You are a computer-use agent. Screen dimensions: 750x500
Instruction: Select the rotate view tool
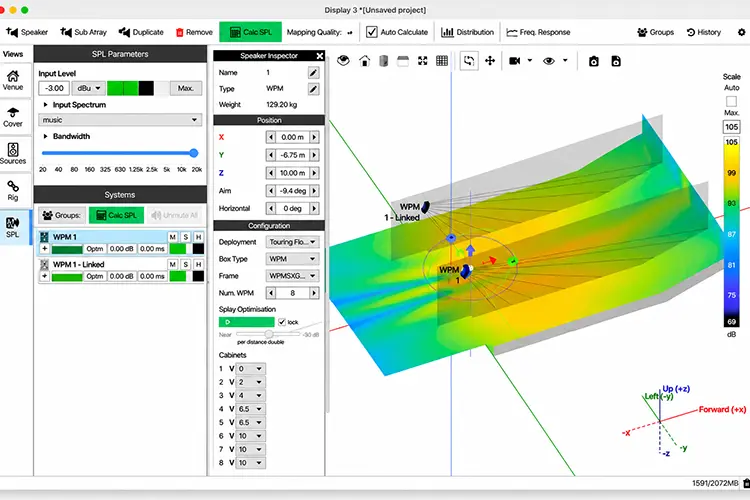point(469,61)
